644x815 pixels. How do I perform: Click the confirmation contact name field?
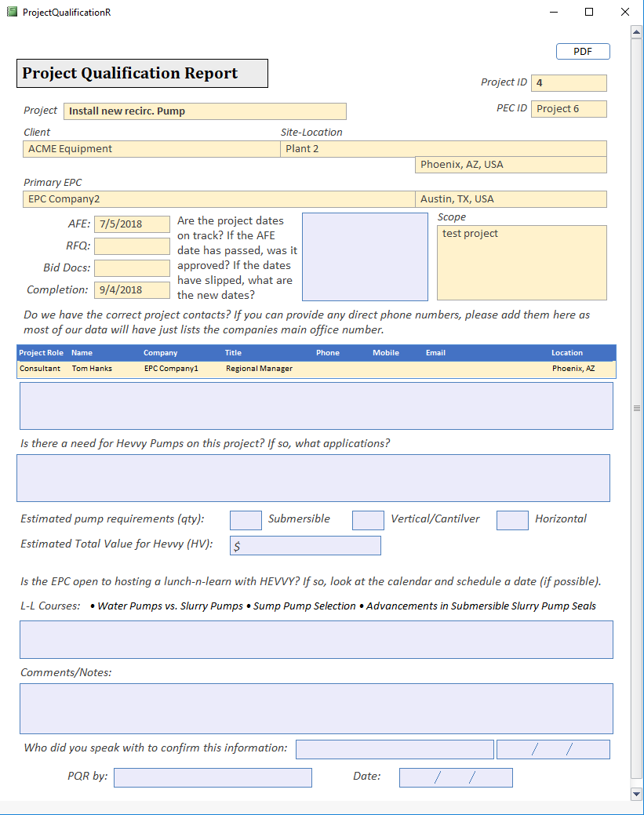tap(395, 750)
